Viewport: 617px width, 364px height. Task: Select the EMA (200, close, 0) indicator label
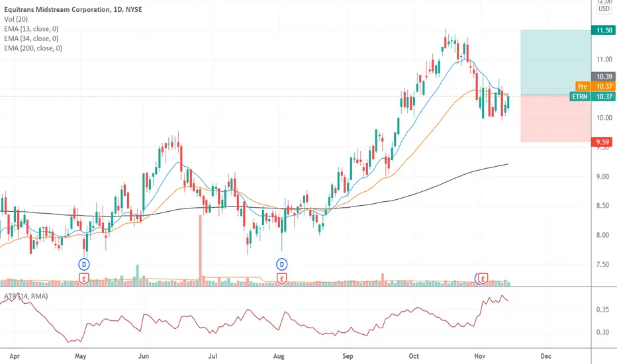pyautogui.click(x=33, y=48)
